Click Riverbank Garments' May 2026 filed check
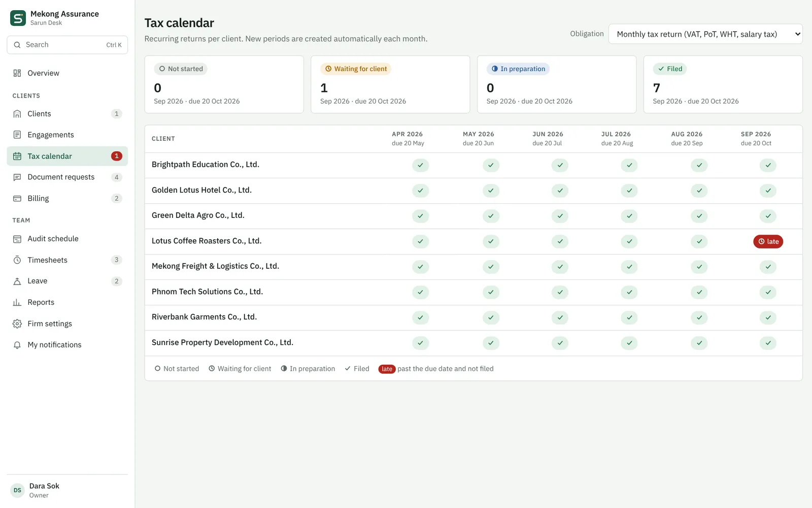Viewport: 812px width, 508px height. coord(491,317)
